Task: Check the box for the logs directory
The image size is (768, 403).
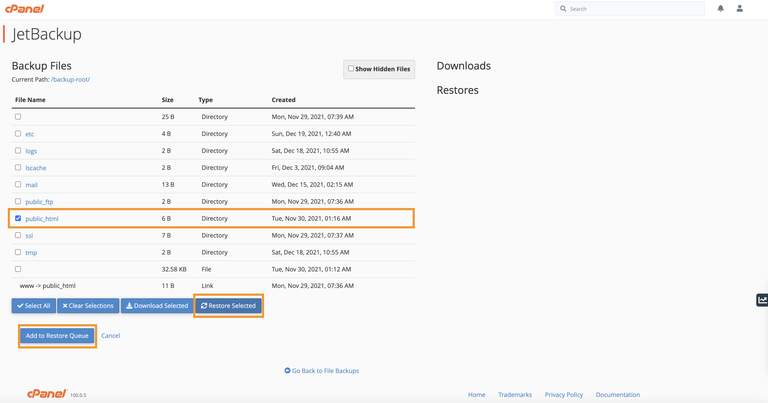Action: (x=18, y=150)
